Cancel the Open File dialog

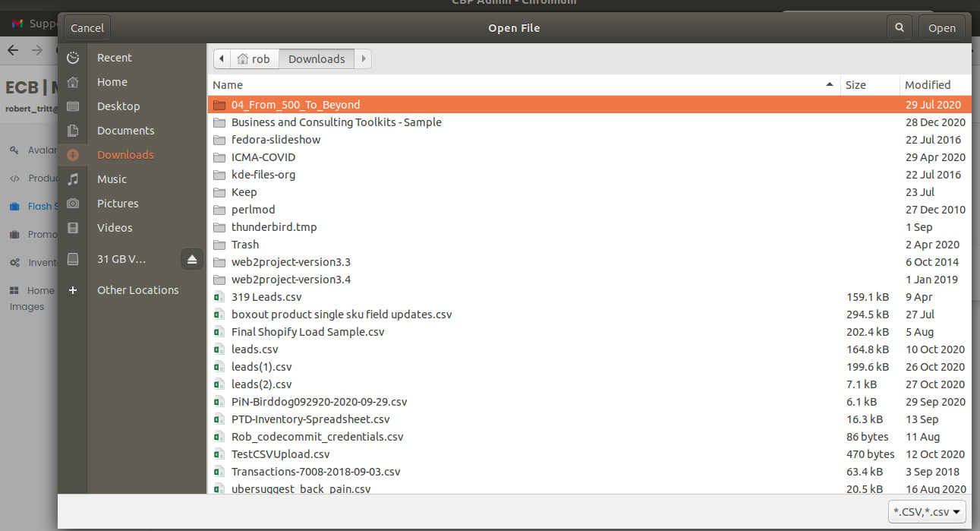tap(87, 27)
